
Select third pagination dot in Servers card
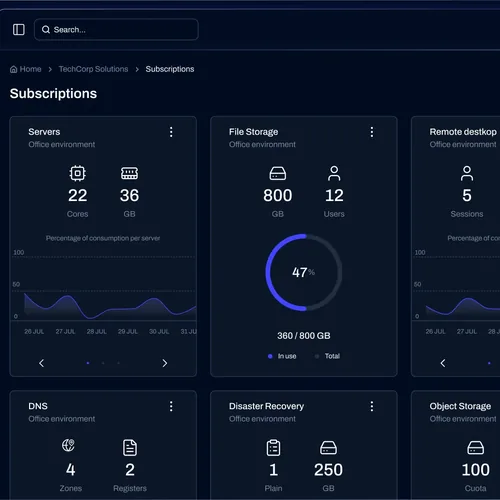point(118,363)
